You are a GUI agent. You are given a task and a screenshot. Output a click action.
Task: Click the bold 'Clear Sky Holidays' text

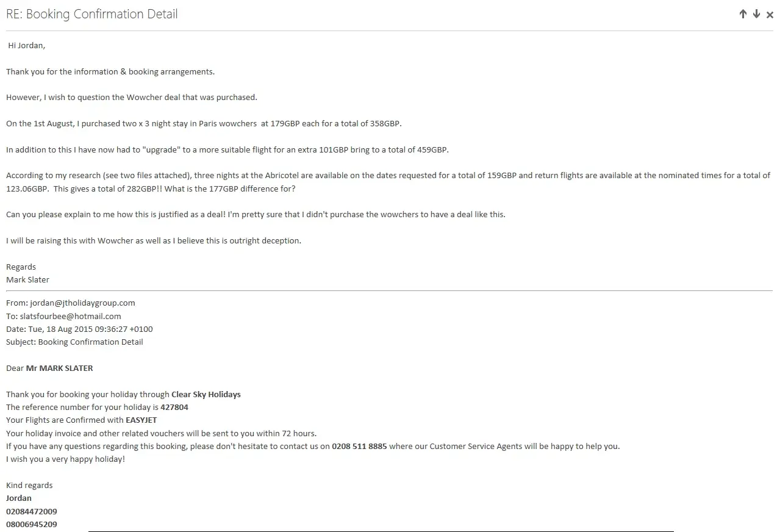(x=206, y=394)
